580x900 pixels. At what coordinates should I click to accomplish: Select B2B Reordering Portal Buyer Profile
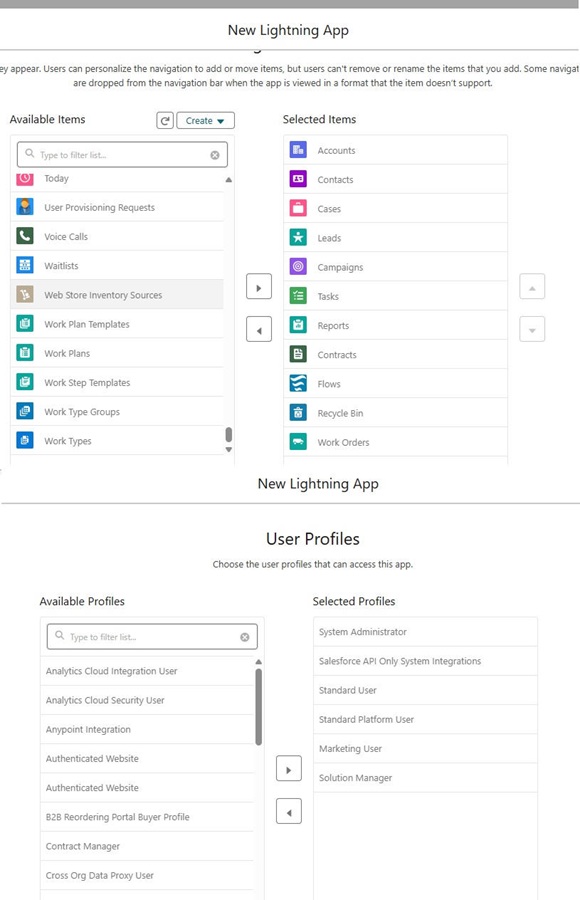(148, 817)
